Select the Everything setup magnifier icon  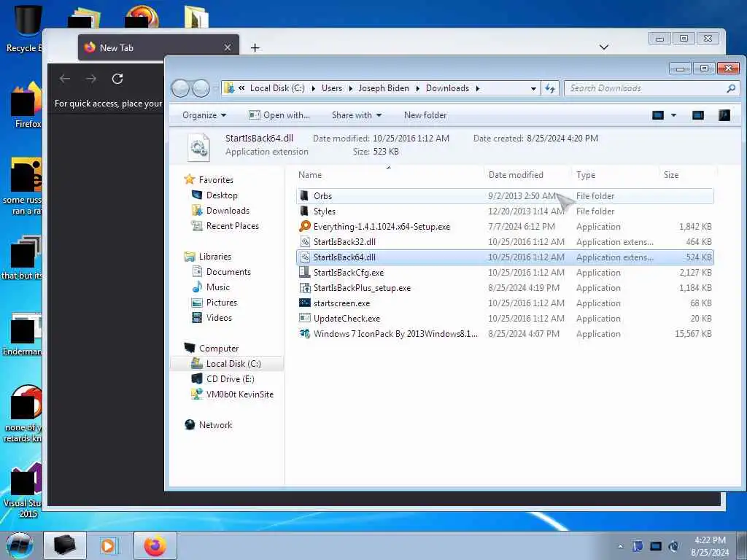point(304,226)
